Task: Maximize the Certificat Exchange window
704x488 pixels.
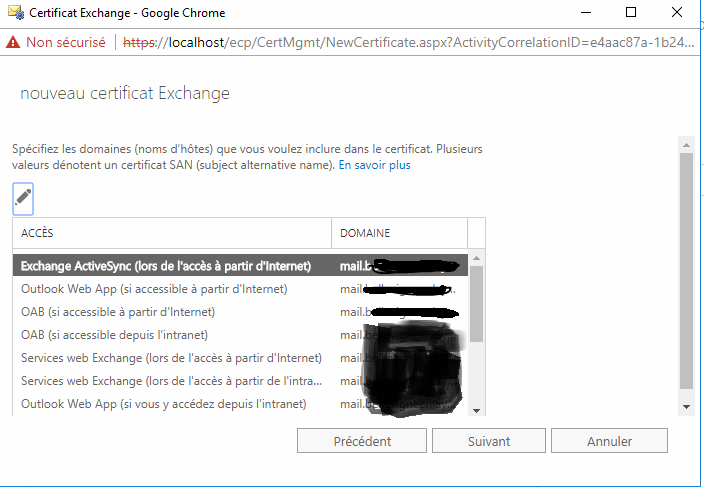Action: coord(631,13)
